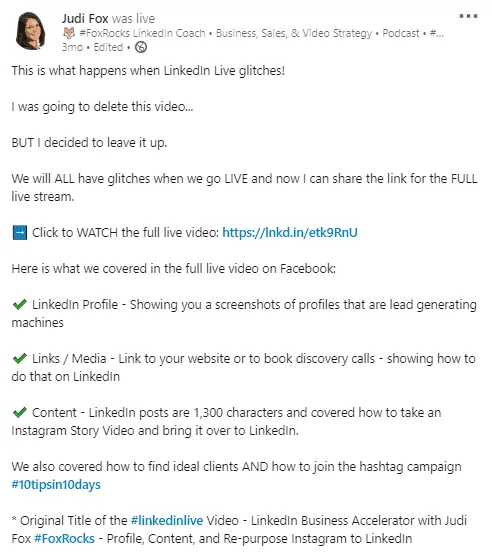
Task: Click the #FoxRocks LinkedIn Coach headline text
Action: 142,33
